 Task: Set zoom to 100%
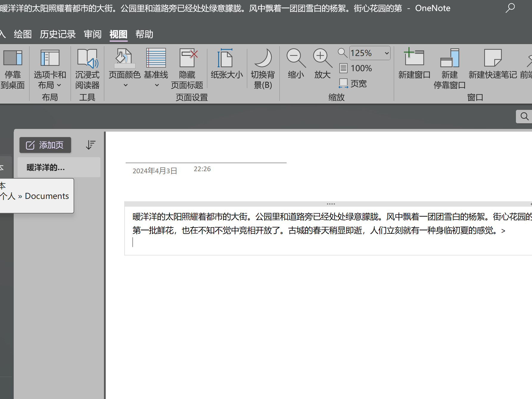pos(356,68)
